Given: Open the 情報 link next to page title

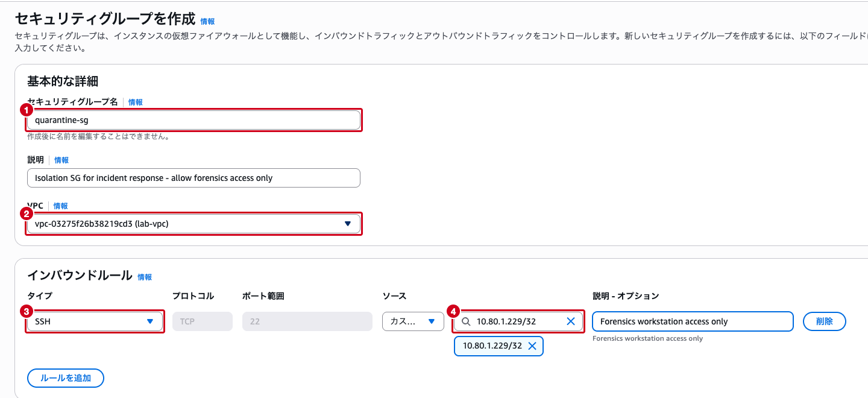Looking at the screenshot, I should [x=207, y=21].
